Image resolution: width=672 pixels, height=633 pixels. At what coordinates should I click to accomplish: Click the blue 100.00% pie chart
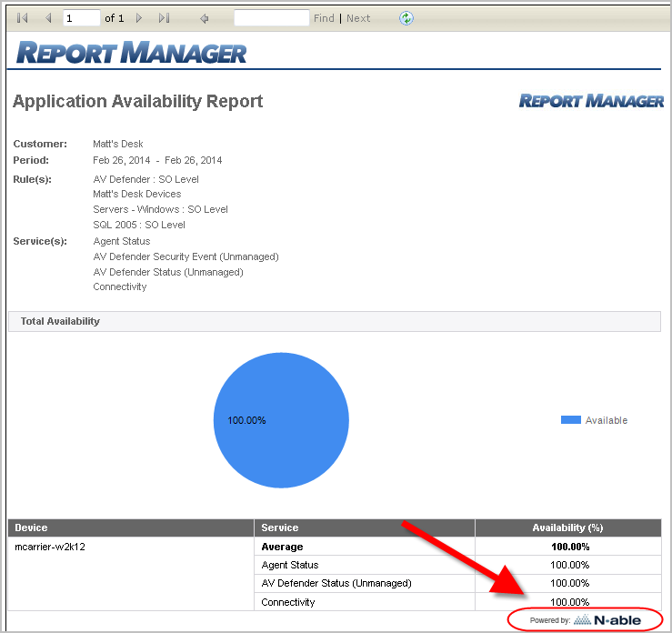click(x=281, y=420)
